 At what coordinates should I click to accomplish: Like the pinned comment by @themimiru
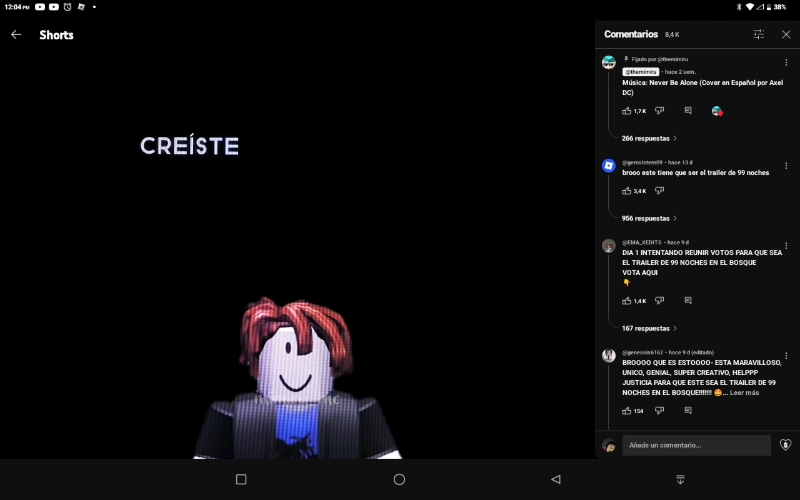tap(627, 111)
